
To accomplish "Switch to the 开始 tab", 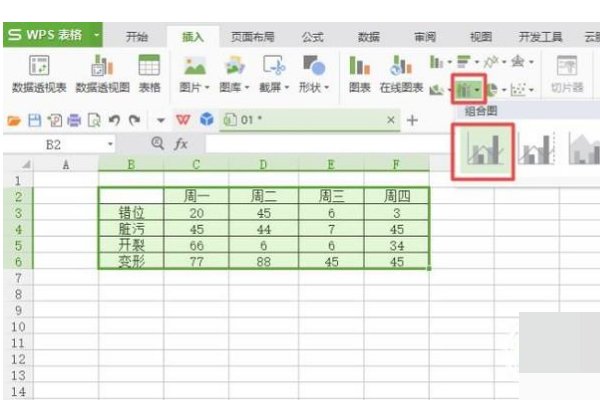I will click(137, 37).
